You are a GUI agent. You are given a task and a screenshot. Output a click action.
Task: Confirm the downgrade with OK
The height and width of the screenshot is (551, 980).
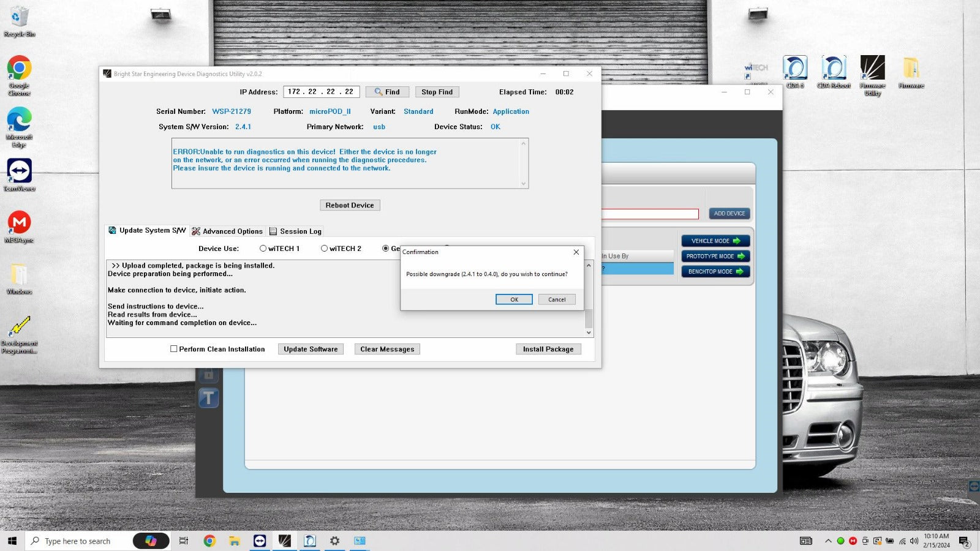pyautogui.click(x=514, y=299)
